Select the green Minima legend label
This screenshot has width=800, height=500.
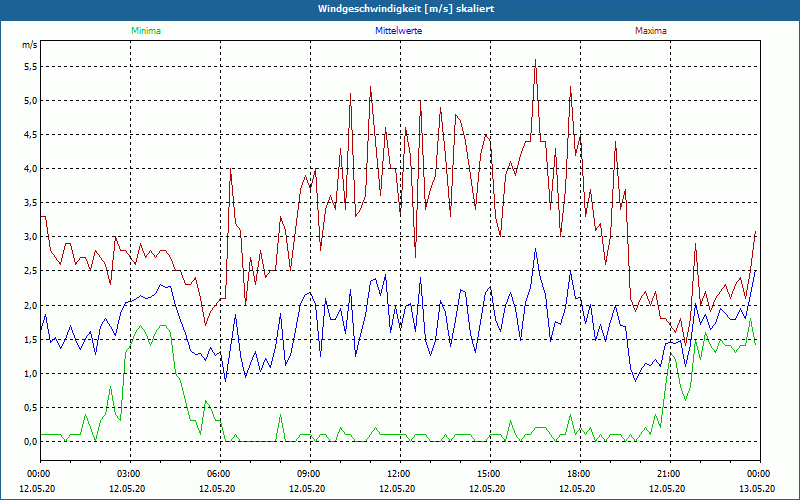(145, 31)
